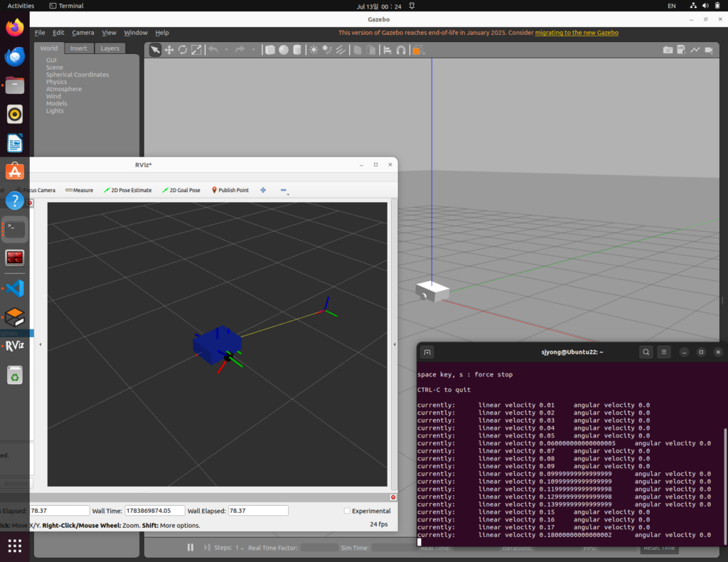Open Firefox from the Ubuntu dock
This screenshot has height=562, width=728.
point(15,28)
